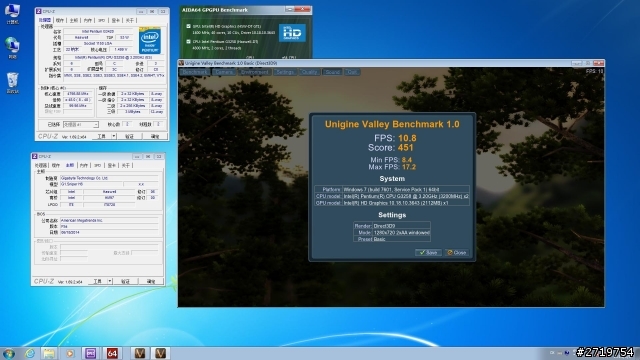Click American Megatrends Inc. BIOS vendor field

[x=109, y=220]
